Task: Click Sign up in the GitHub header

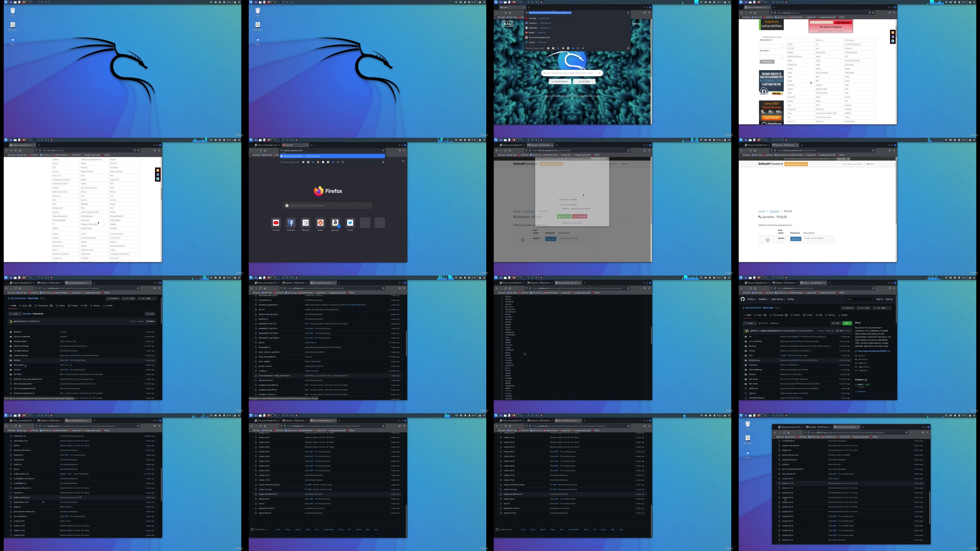Action: [x=889, y=299]
